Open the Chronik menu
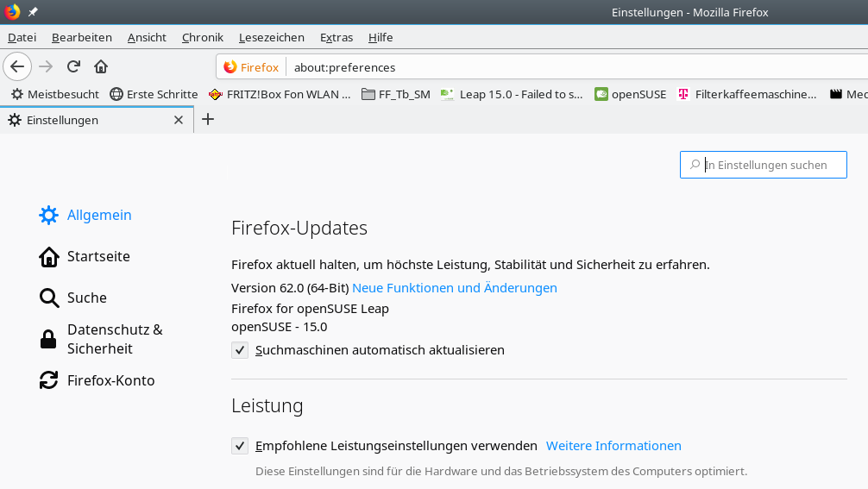Image resolution: width=868 pixels, height=489 pixels. [203, 37]
